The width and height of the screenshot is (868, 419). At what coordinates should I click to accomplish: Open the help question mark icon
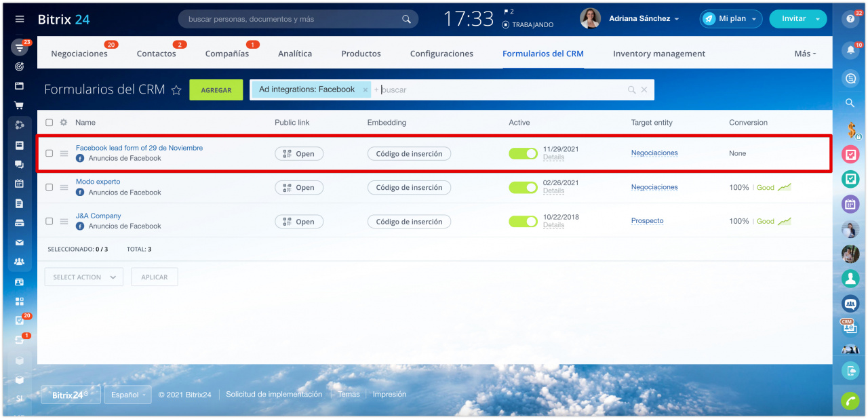[x=850, y=19]
